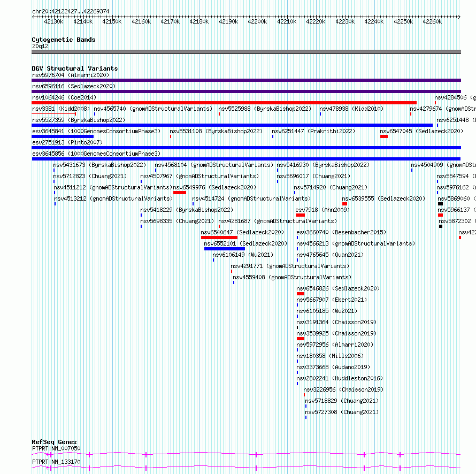Click the red nsv1064246 (Coe2014) variant bar
Screen dimensions: 476x474
pos(224,103)
